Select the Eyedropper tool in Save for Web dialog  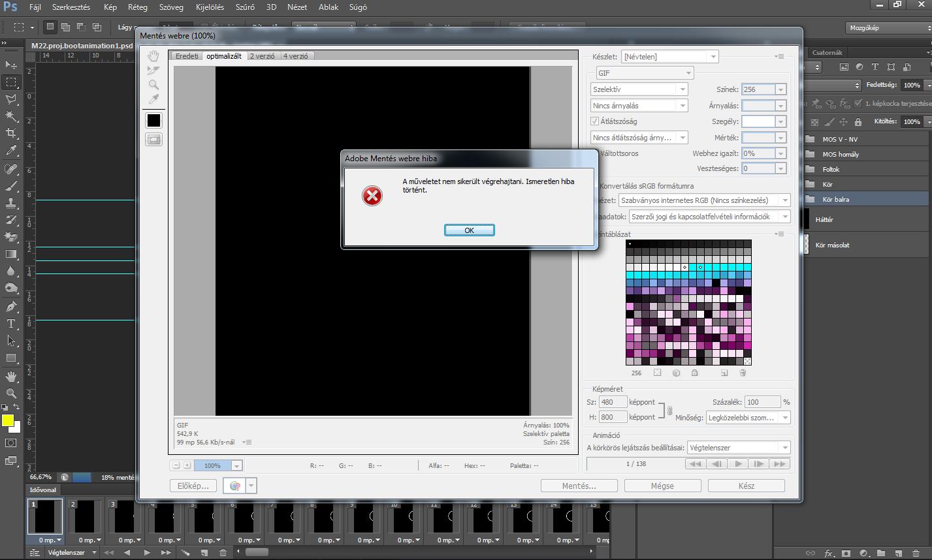click(153, 99)
